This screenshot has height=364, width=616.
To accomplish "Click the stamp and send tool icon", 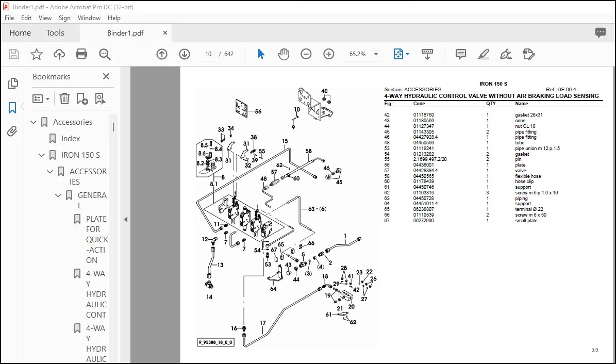I will click(x=529, y=54).
